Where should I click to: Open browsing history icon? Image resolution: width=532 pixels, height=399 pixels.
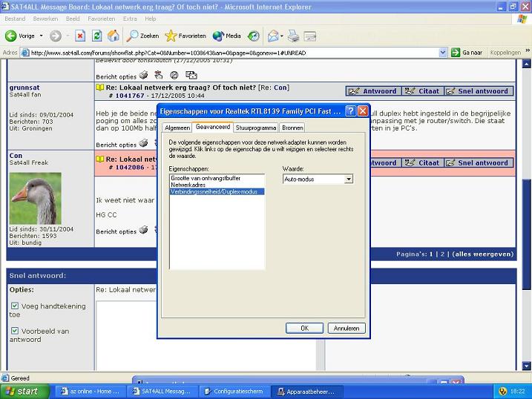click(x=254, y=36)
